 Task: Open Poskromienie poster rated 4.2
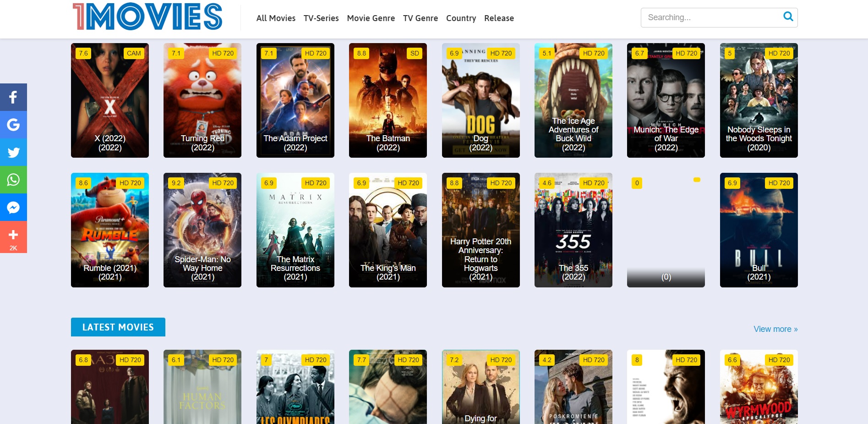[x=573, y=387]
